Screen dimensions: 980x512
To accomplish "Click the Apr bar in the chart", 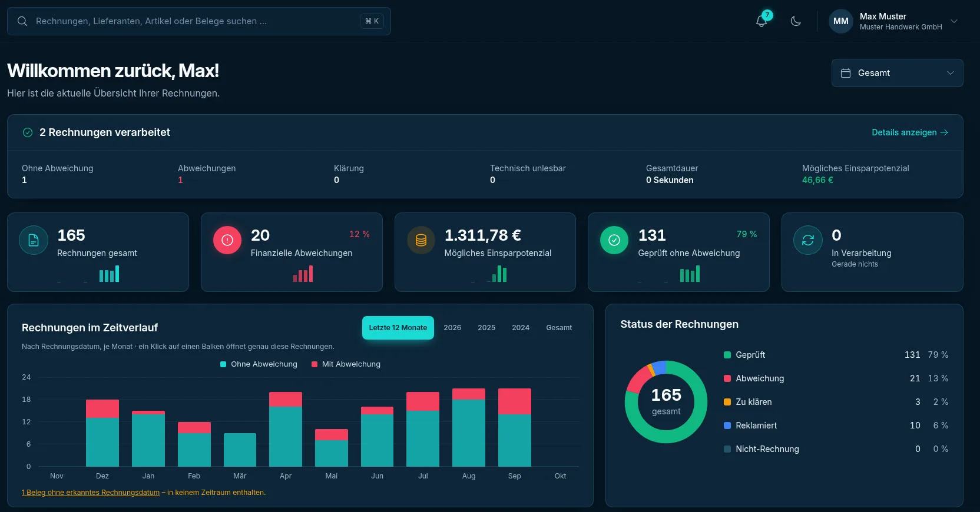I will (286, 429).
